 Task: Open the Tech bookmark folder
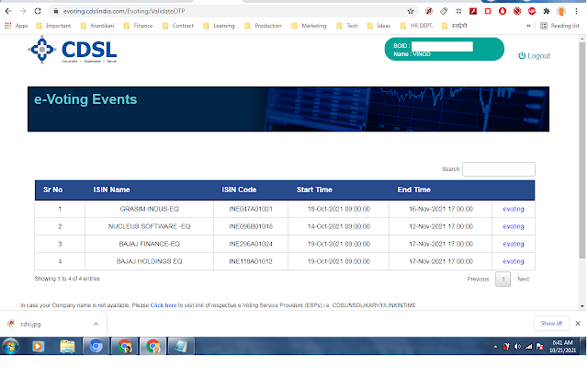[x=347, y=26]
